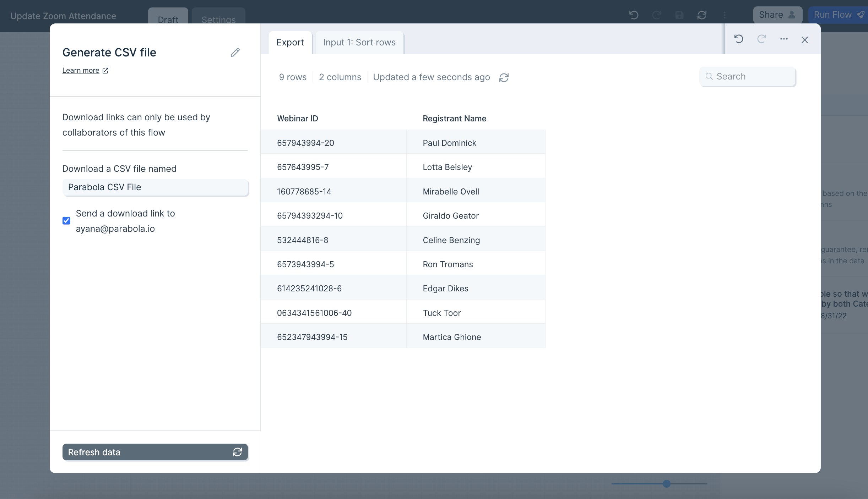Switch to Input 1: Sort rows tab

(x=359, y=43)
